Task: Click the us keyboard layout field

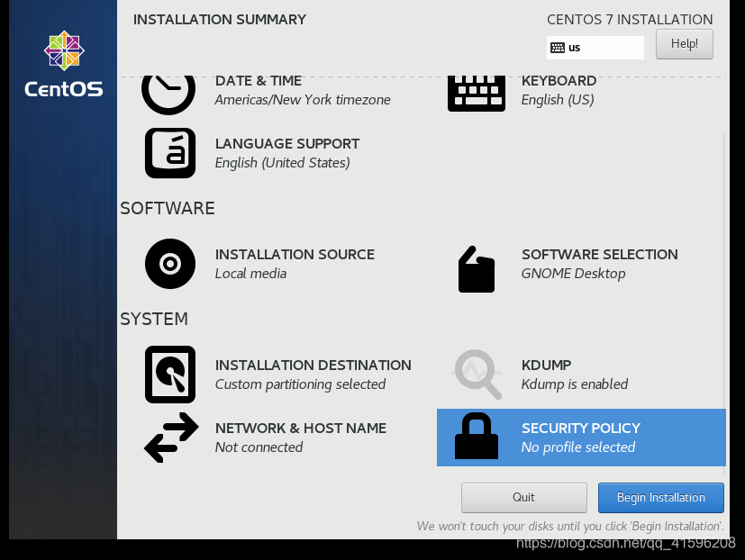Action: point(595,48)
